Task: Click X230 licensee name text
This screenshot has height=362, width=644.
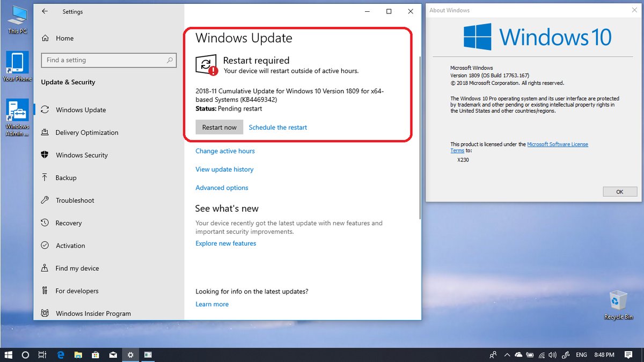Action: click(463, 160)
